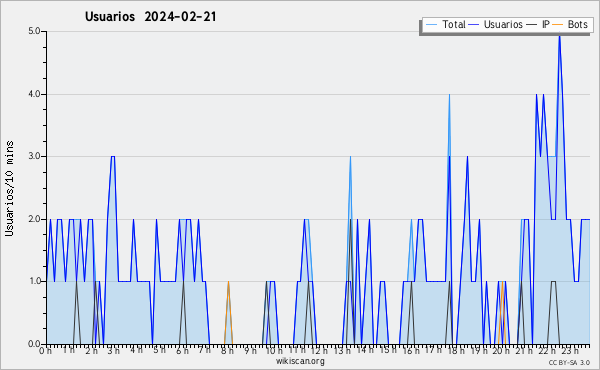Click the x-axis label '10 h'
This screenshot has width=600, height=370.
coord(274,350)
